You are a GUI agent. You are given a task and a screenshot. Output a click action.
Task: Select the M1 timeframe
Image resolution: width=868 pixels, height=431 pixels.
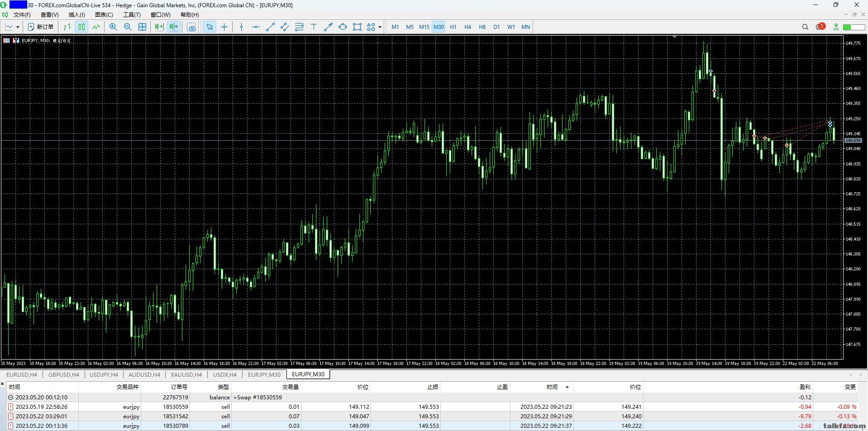[395, 27]
